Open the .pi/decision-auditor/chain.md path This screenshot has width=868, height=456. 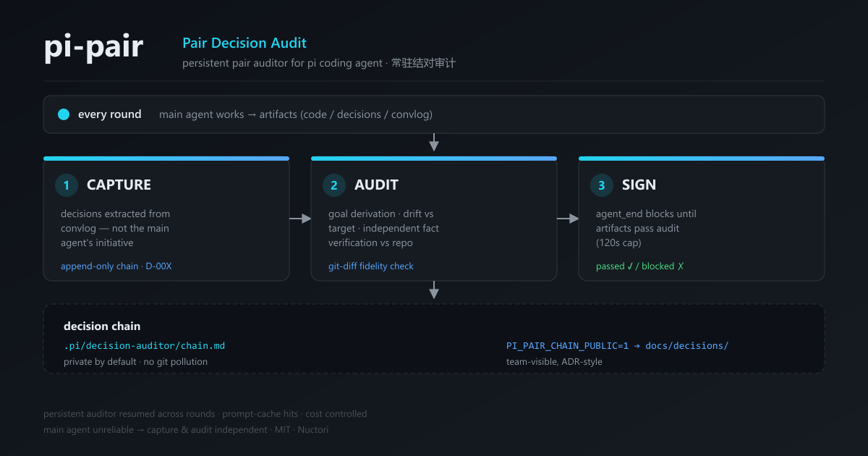[149, 346]
